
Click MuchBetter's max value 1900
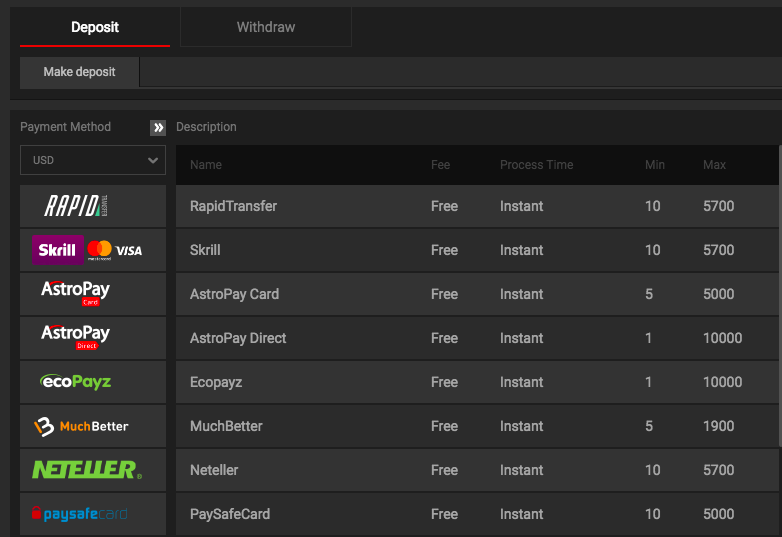[719, 426]
